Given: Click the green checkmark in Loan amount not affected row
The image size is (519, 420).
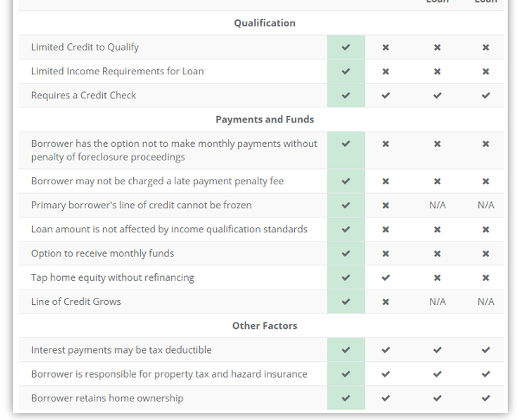Looking at the screenshot, I should coord(346,230).
